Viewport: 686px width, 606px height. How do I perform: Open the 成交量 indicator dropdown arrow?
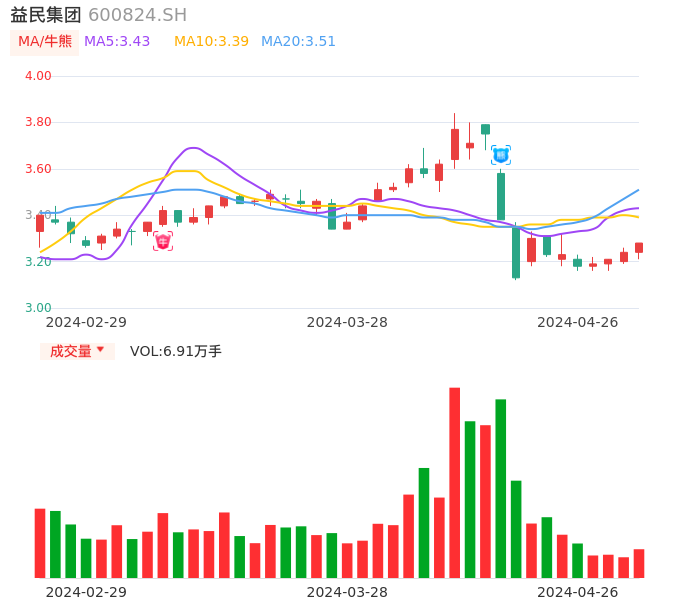click(100, 350)
